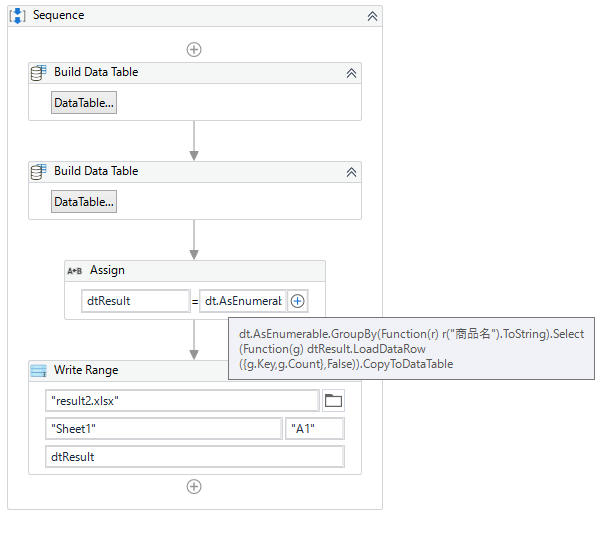Viewport: 605px width, 543px height.
Task: Edit the dtResult field in Assign
Action: (x=136, y=301)
